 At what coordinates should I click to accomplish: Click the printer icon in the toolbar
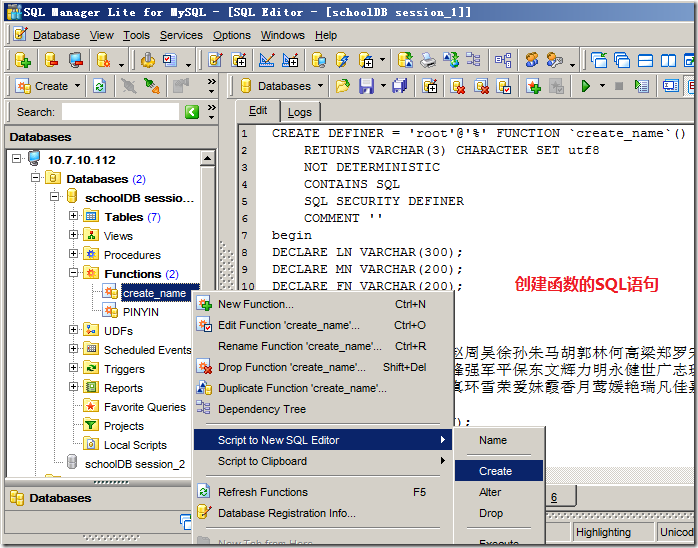coord(428,60)
